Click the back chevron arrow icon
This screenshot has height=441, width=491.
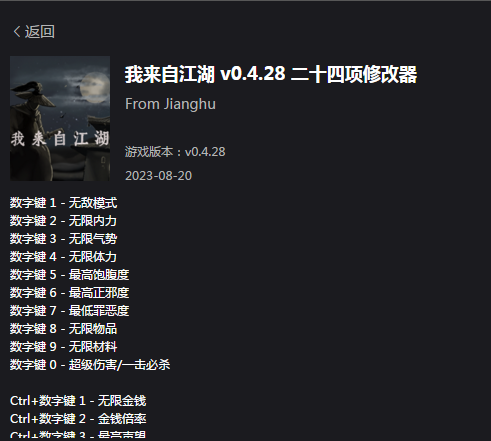tap(17, 32)
